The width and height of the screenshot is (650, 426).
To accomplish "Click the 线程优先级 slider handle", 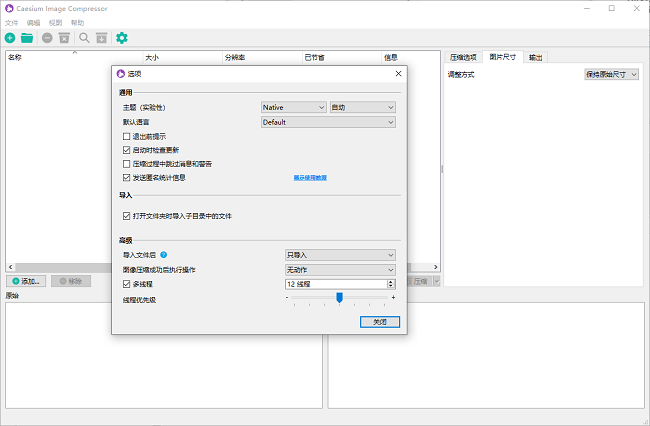I will (x=340, y=298).
